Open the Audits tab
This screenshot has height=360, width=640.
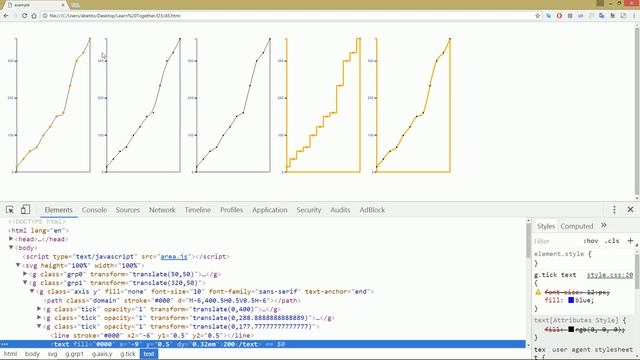(x=340, y=210)
